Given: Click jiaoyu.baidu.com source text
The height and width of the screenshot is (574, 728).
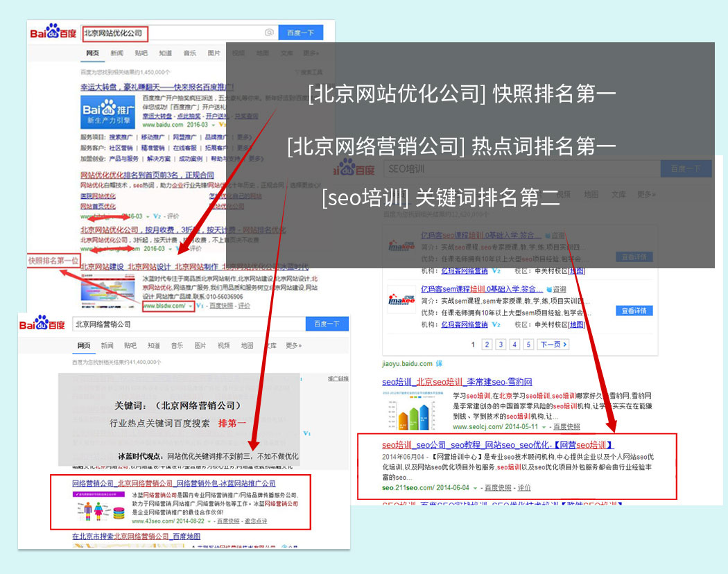Looking at the screenshot, I should coord(407,364).
